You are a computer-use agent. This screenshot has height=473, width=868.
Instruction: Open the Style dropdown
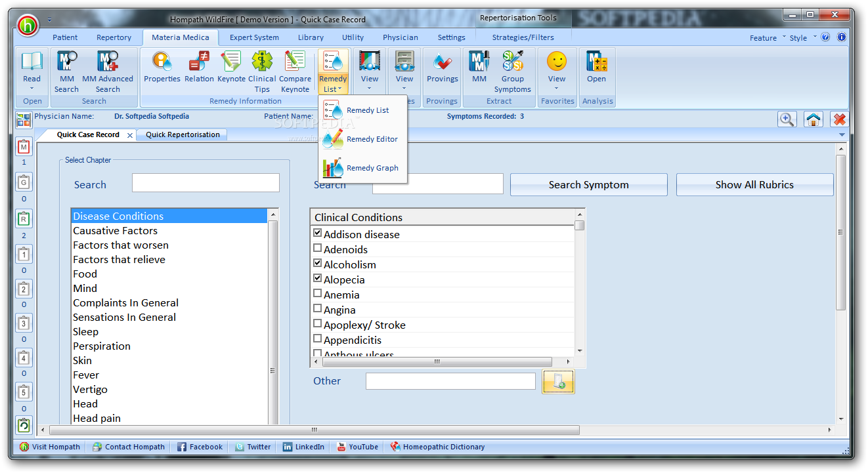click(803, 37)
